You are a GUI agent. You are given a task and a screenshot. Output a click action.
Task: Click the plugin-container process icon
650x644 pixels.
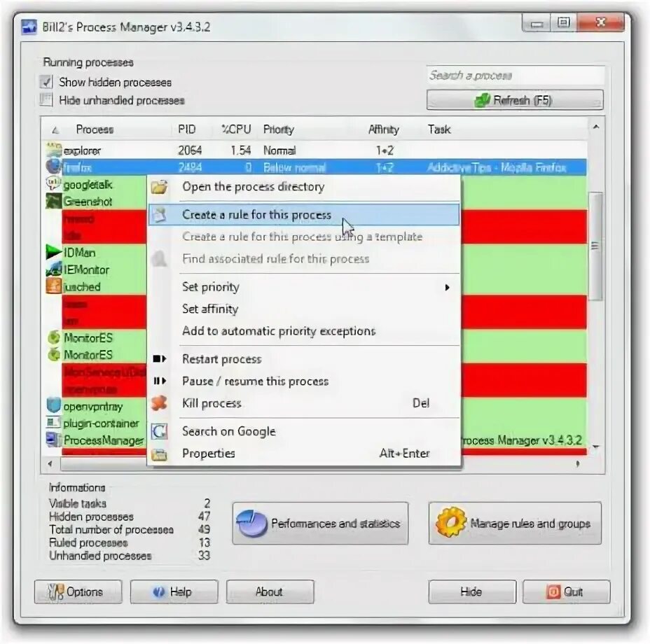coord(54,423)
